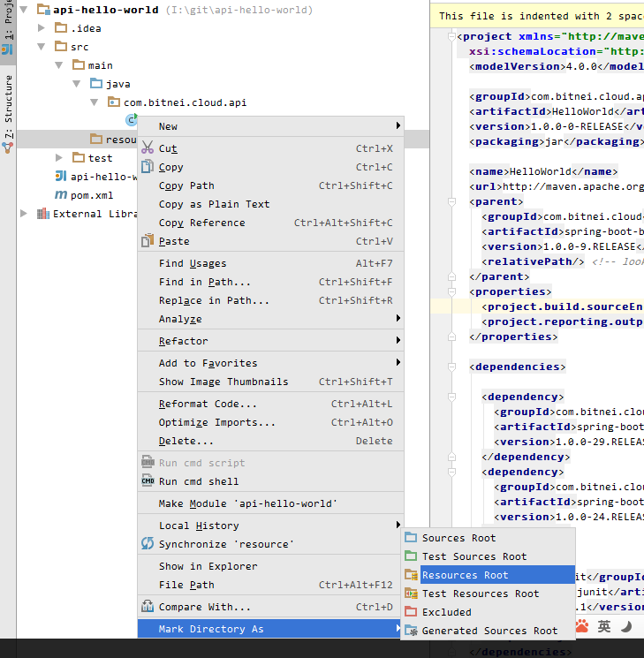
Task: Select Replace in Path menu entry
Action: click(271, 300)
